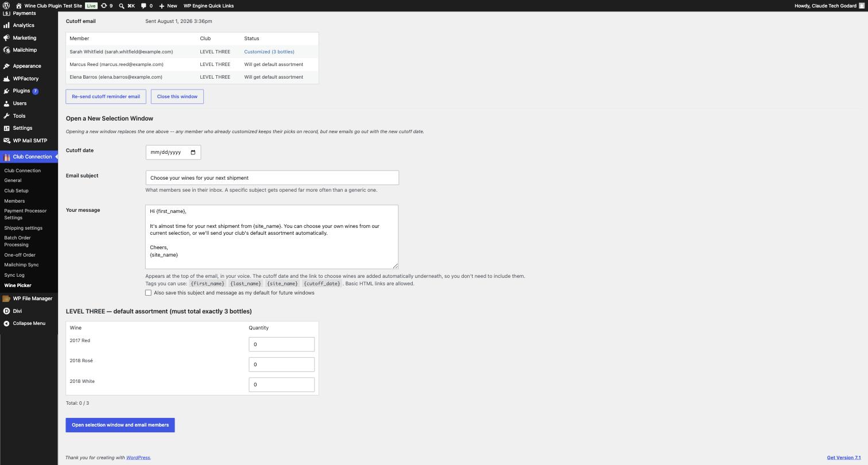The height and width of the screenshot is (465, 868).
Task: Open the Customized (3 bottles) link
Action: tap(269, 52)
